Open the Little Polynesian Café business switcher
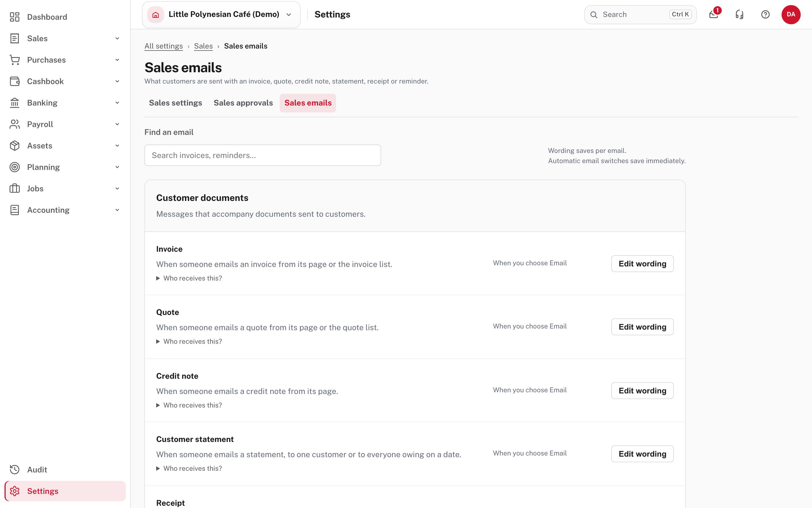This screenshot has height=508, width=812. [221, 14]
